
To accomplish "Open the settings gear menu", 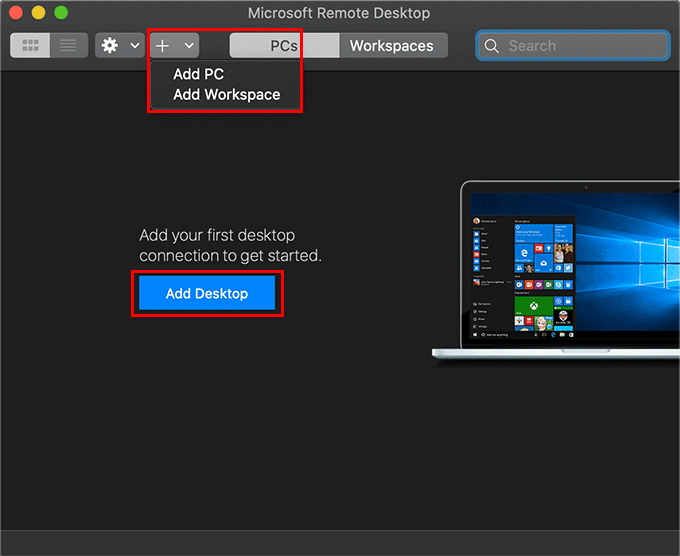I will click(x=110, y=46).
